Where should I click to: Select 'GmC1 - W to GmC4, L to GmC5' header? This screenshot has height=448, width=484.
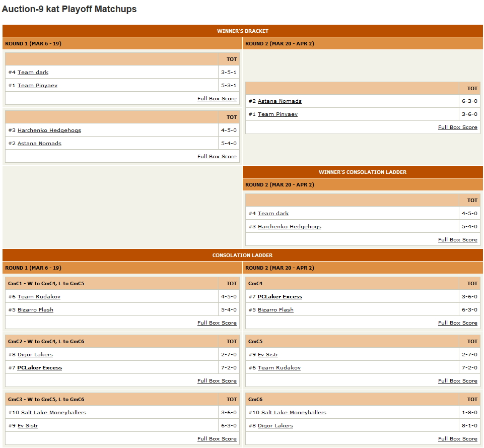[x=46, y=283]
